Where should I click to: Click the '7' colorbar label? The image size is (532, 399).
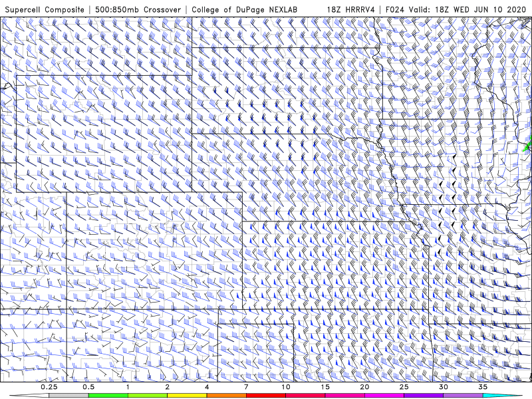point(246,387)
